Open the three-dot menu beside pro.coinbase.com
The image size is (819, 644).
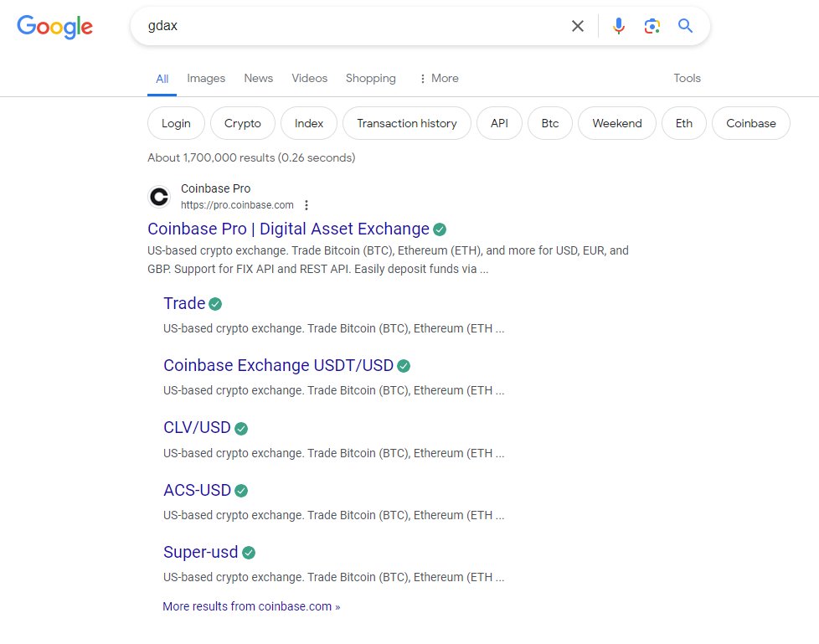(306, 205)
